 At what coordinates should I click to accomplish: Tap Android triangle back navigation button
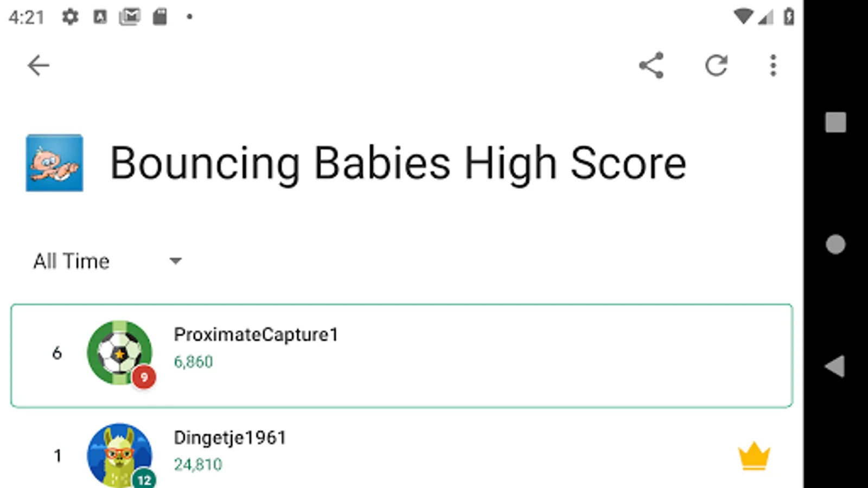click(835, 367)
